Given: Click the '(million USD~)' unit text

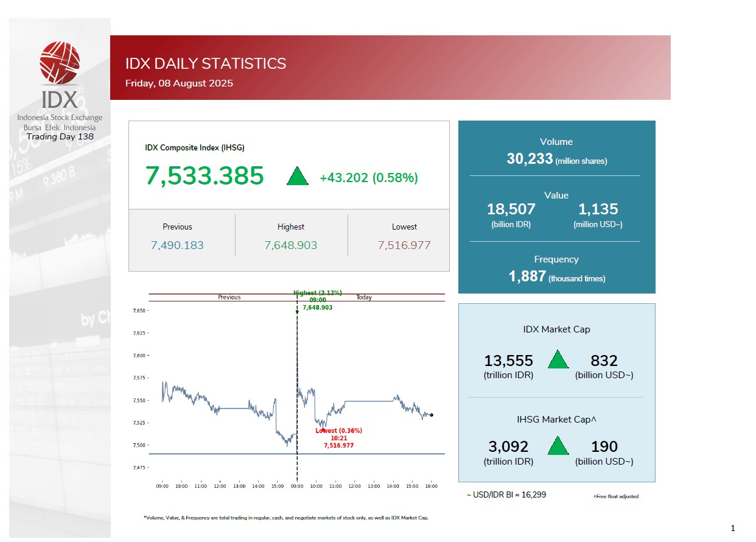Looking at the screenshot, I should 598,224.
